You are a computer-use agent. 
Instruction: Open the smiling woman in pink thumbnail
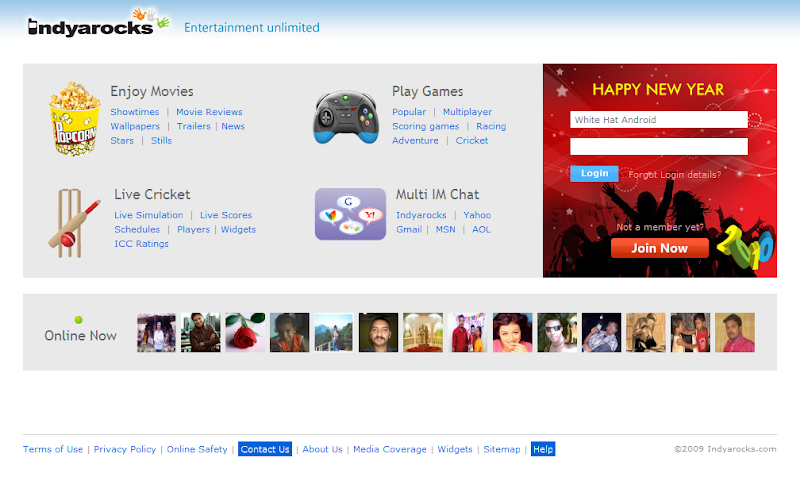[512, 333]
